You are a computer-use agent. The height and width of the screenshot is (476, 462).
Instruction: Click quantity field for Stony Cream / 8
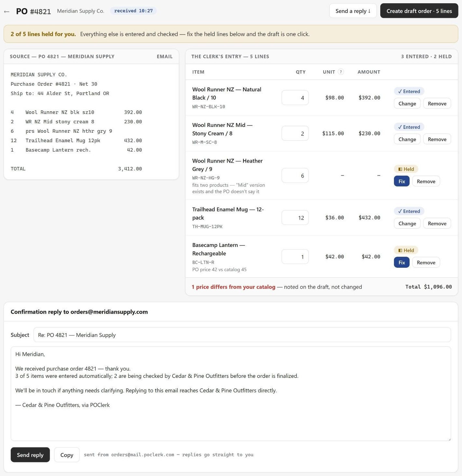click(x=295, y=133)
